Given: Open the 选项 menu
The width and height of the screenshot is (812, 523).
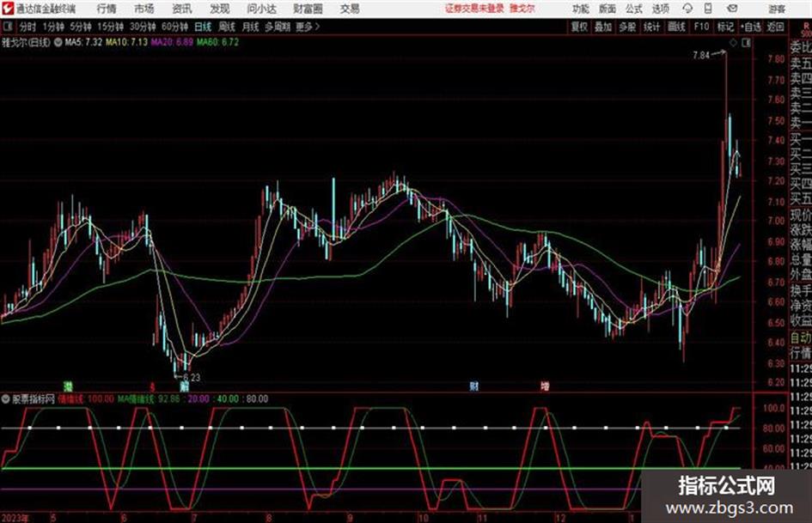Looking at the screenshot, I should [x=660, y=9].
